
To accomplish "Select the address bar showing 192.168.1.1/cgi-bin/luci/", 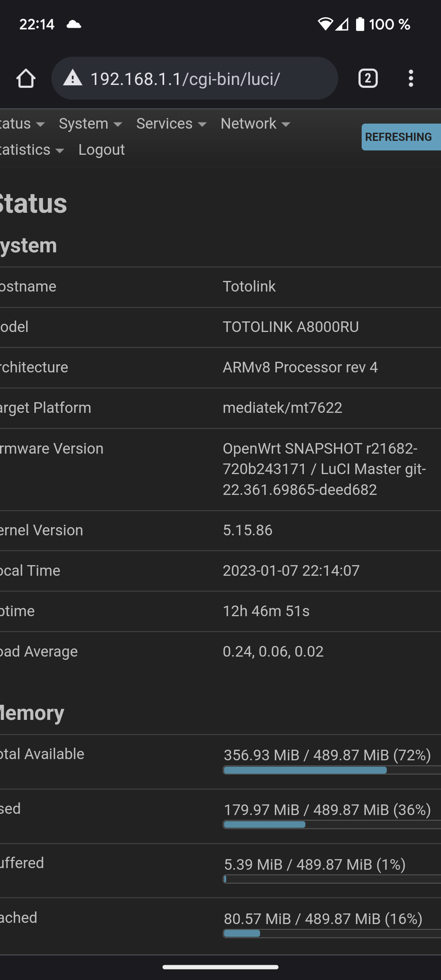I will pyautogui.click(x=194, y=78).
